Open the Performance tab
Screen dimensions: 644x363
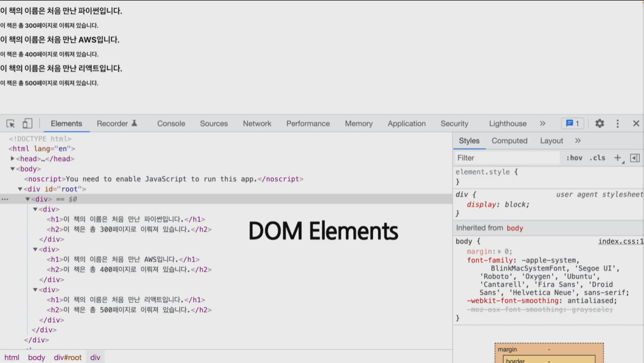tap(308, 123)
